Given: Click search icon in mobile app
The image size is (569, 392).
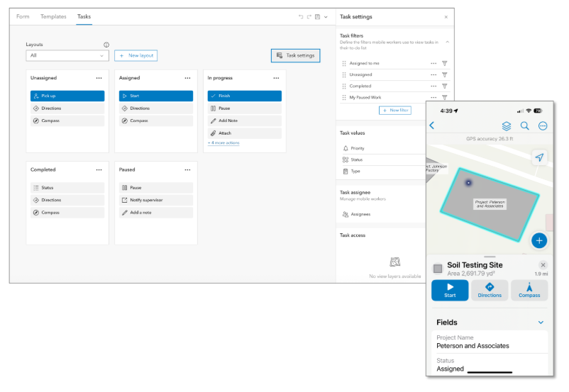Looking at the screenshot, I should tap(525, 126).
